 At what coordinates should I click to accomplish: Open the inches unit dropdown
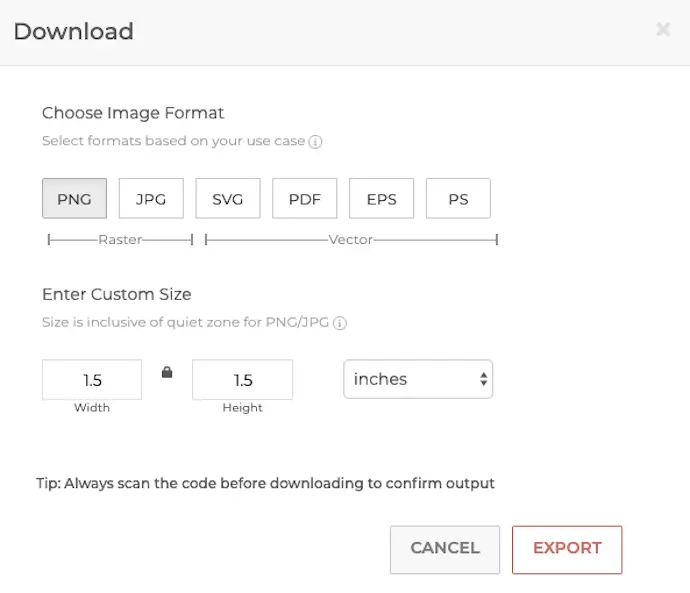tap(418, 379)
